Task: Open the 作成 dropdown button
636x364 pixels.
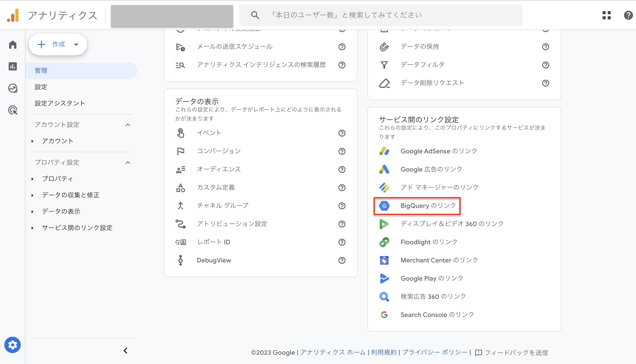Action: pos(58,45)
